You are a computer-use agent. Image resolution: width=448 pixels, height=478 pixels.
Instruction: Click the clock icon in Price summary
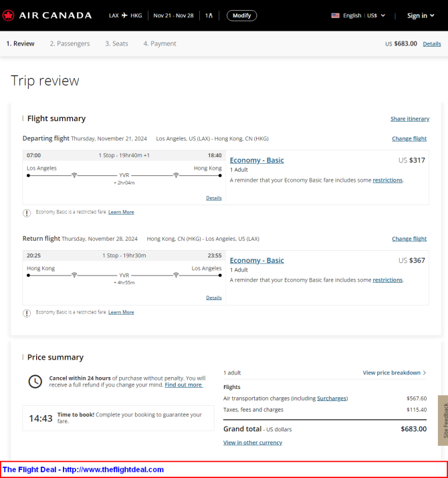pyautogui.click(x=35, y=381)
